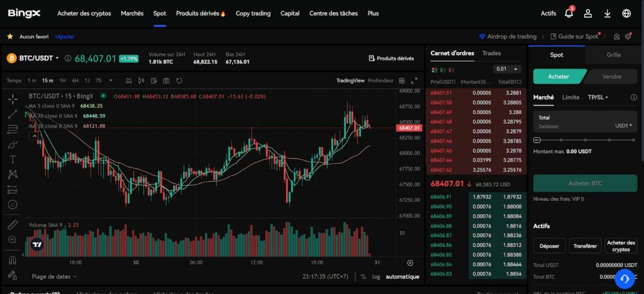Toggle the logarithmic scale (log)
The width and height of the screenshot is (644, 294).
point(375,276)
